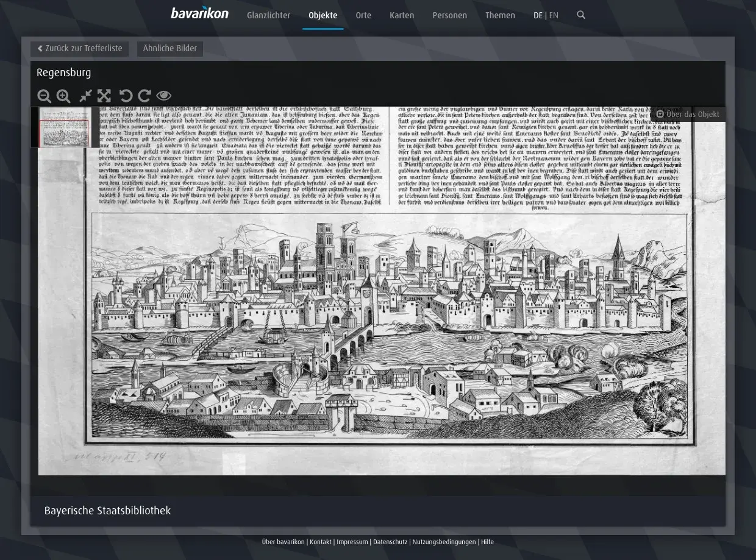Image resolution: width=756 pixels, height=560 pixels.
Task: Open the search magnifier icon
Action: (x=581, y=15)
